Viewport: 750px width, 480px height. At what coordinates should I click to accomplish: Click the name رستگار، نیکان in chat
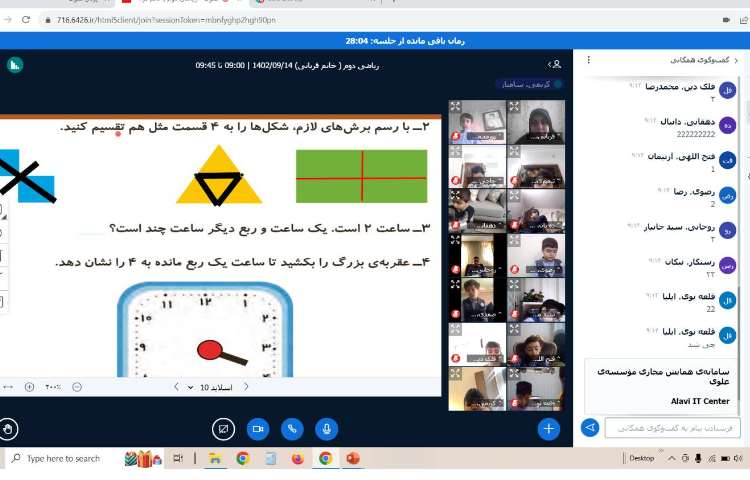[x=690, y=262]
